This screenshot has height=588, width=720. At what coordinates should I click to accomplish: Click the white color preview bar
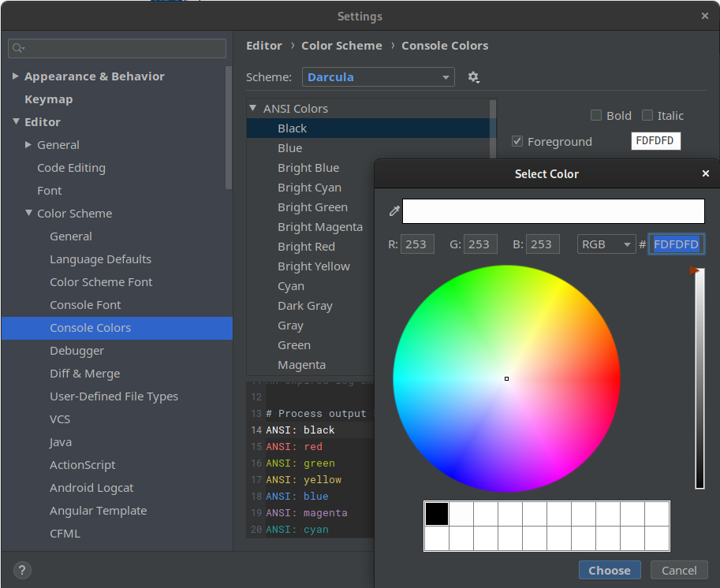pos(554,211)
